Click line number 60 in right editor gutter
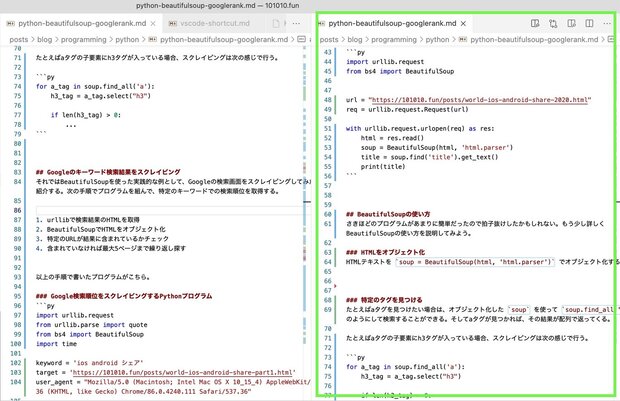 pos(327,214)
